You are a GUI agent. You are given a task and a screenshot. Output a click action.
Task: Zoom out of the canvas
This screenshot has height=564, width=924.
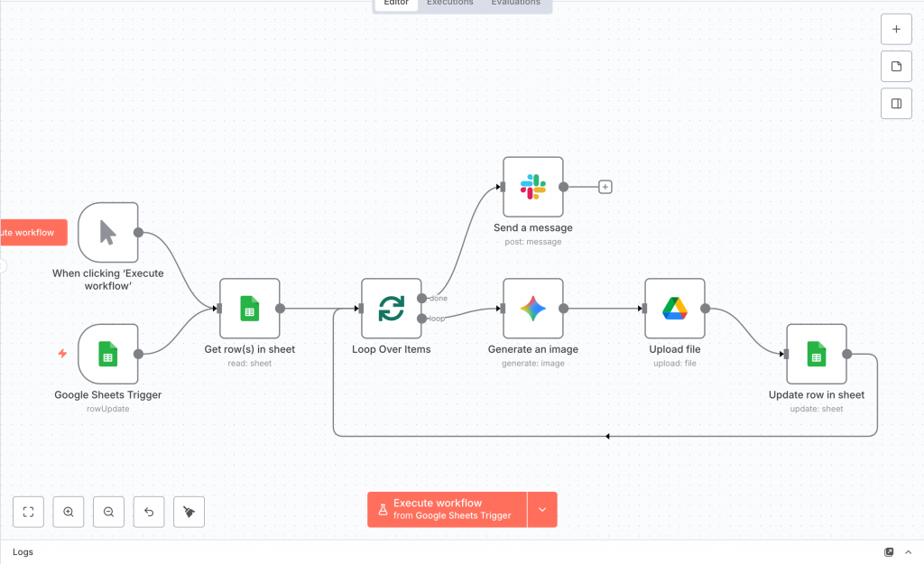tap(108, 512)
